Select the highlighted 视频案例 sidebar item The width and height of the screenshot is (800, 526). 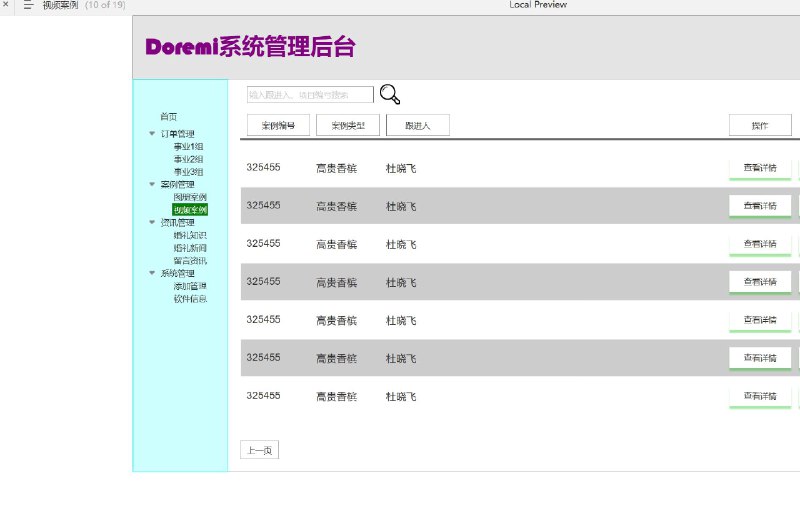190,210
